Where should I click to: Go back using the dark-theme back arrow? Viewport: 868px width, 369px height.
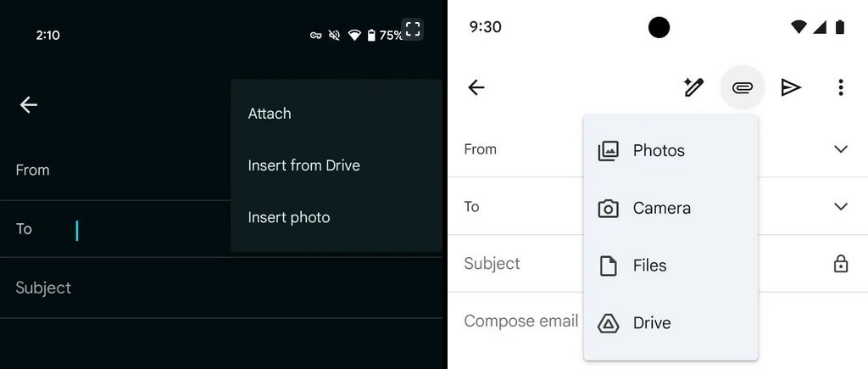coord(29,104)
